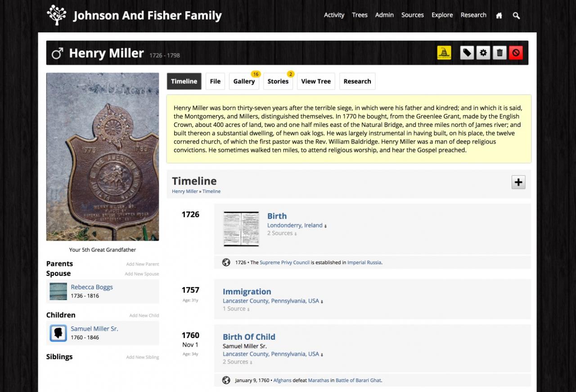Click the trash delete icon
576x392 pixels.
(499, 53)
